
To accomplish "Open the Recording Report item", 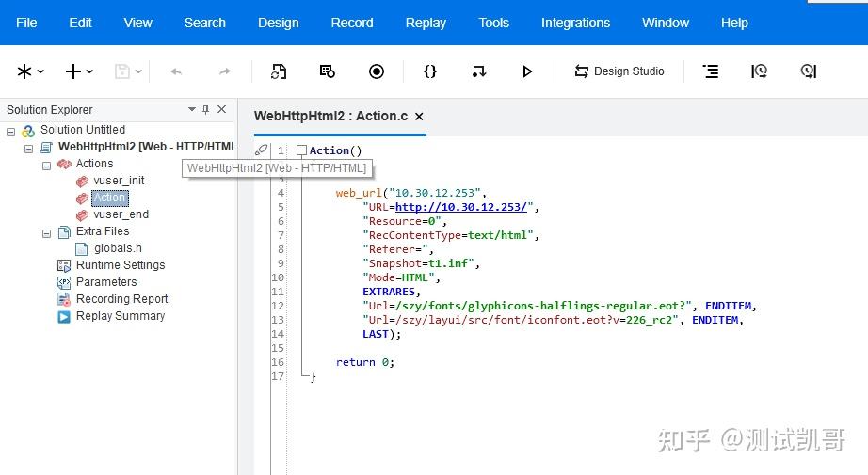I will click(121, 299).
